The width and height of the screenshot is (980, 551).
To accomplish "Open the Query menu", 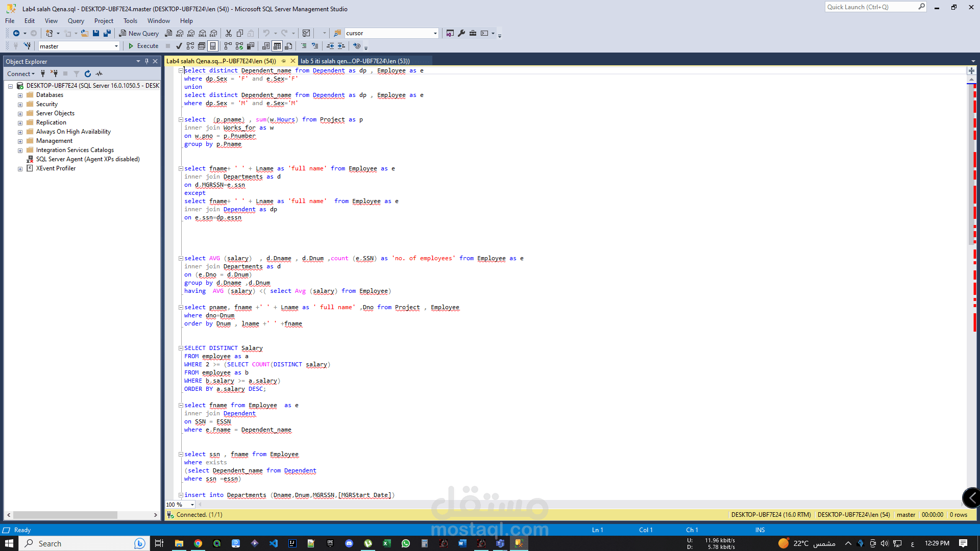I will (76, 21).
